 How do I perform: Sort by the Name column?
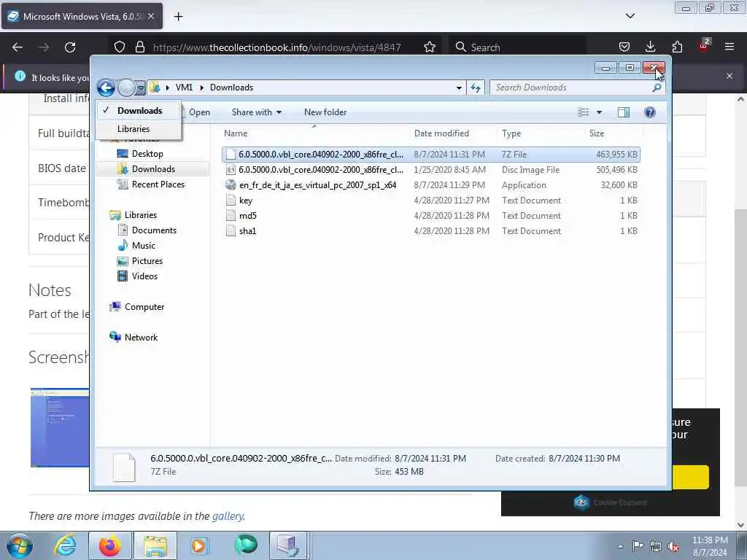coord(314,133)
